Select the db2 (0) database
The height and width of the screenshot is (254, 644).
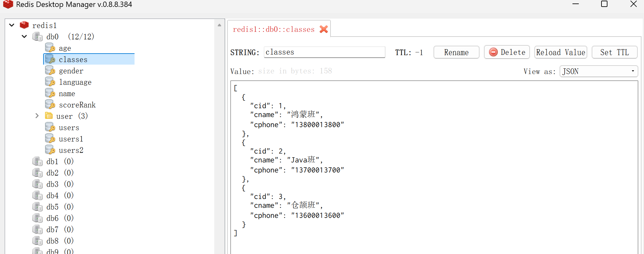click(60, 173)
